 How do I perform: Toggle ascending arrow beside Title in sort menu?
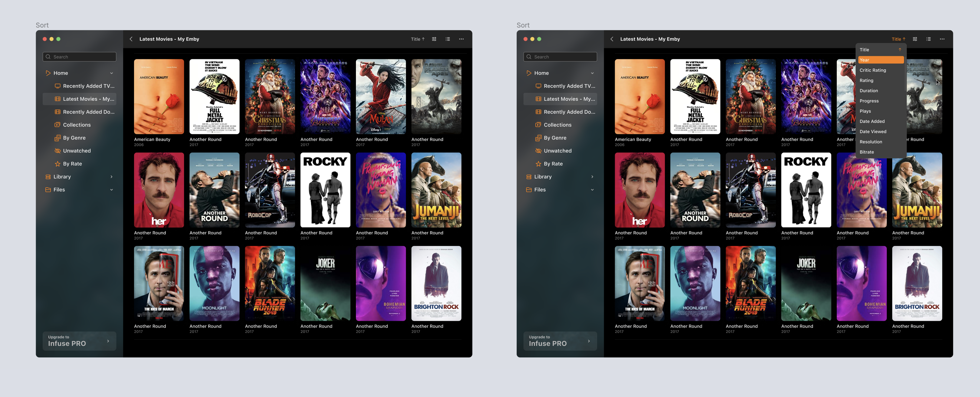[x=900, y=50]
